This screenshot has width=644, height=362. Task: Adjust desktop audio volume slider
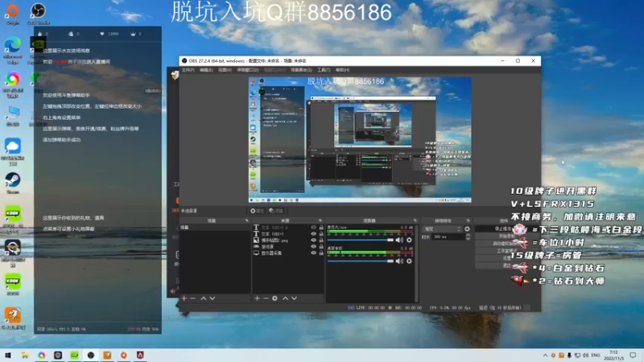tap(360, 261)
